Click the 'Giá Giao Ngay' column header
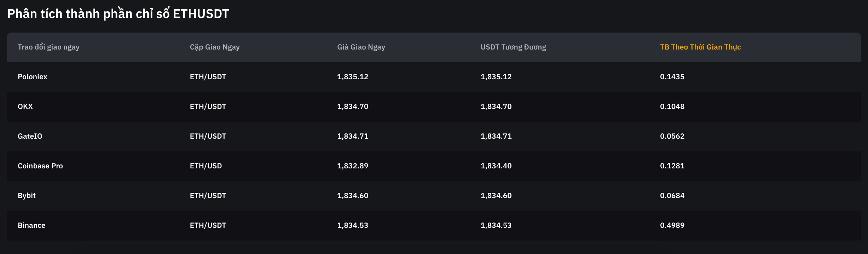 [x=361, y=47]
